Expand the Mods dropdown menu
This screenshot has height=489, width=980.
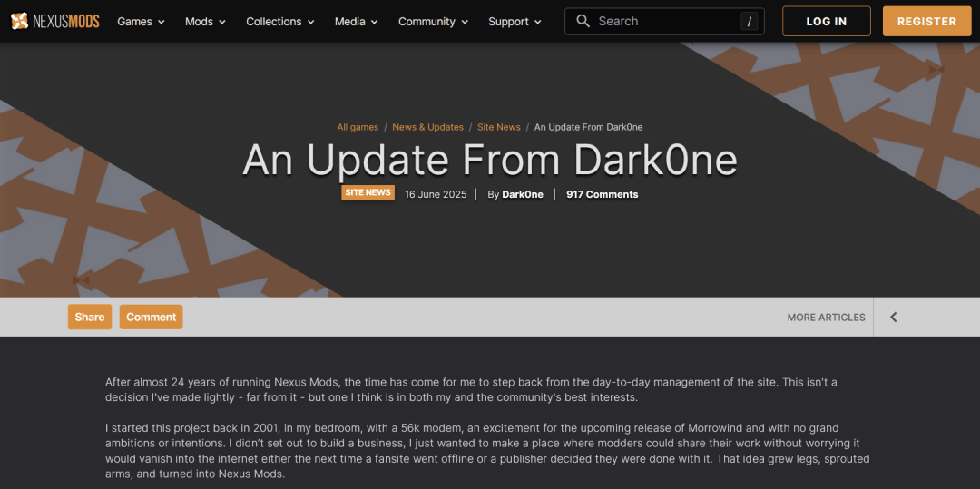pos(205,21)
